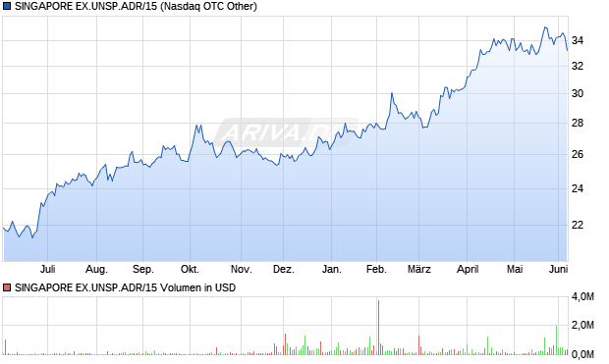Click the 'Jan.' month label

pos(332,269)
